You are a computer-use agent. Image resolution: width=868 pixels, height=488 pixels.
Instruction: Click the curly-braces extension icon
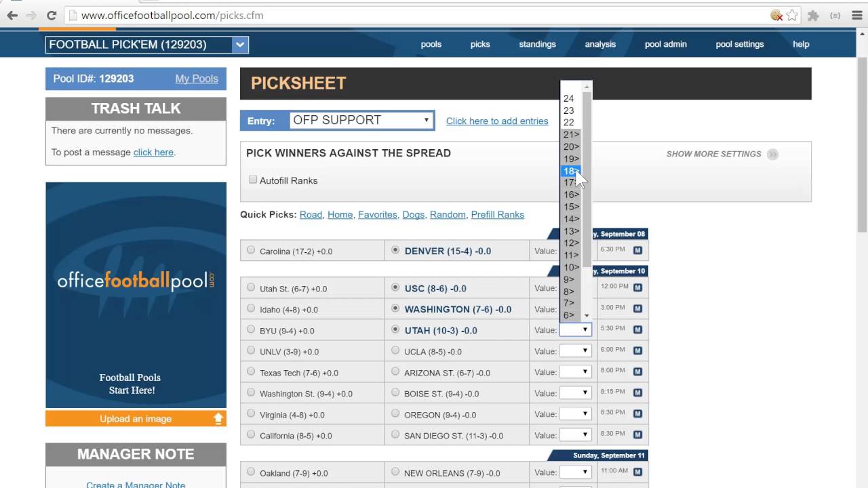(835, 15)
